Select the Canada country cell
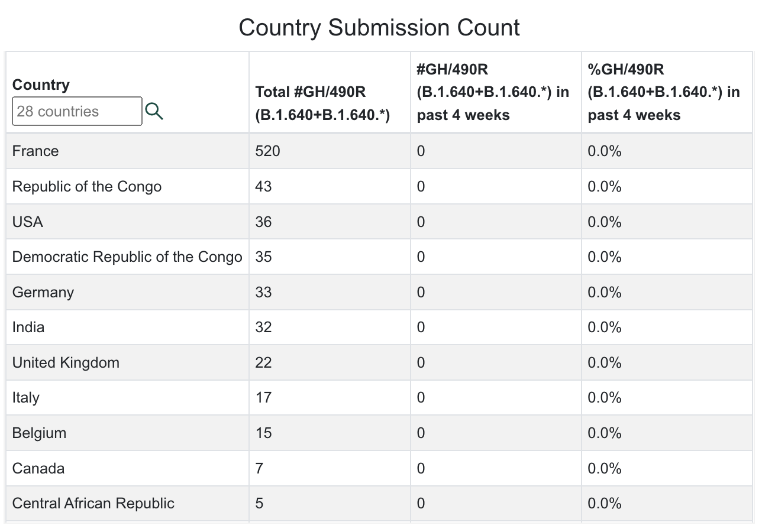The image size is (762, 532). (38, 469)
